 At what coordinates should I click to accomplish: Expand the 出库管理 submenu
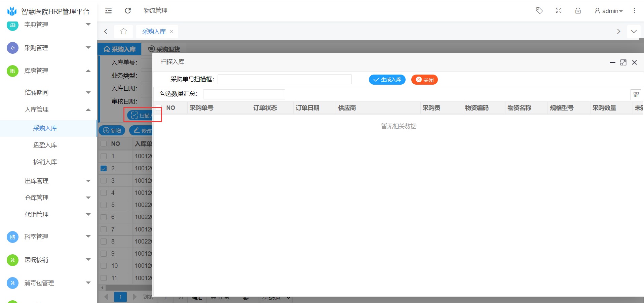(x=57, y=181)
